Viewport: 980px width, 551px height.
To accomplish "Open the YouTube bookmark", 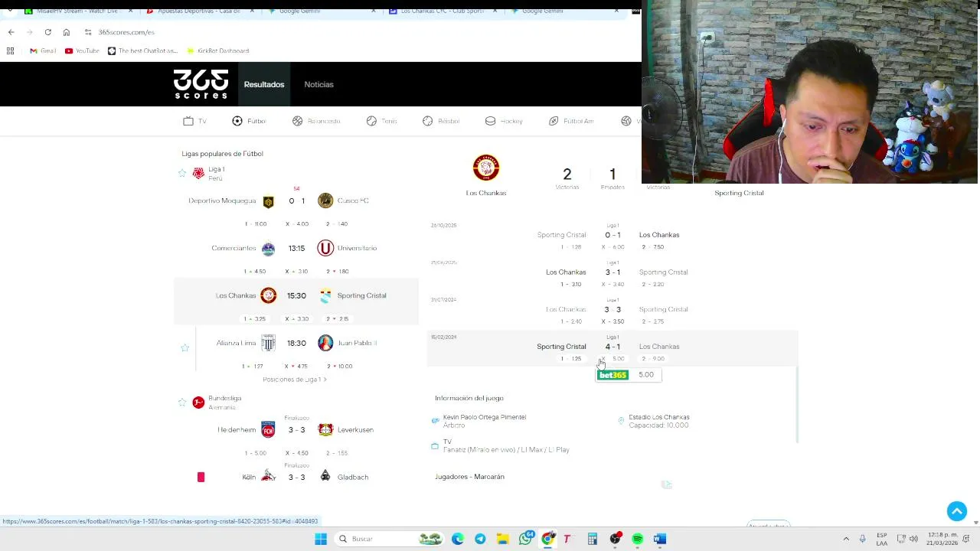I will (x=82, y=51).
